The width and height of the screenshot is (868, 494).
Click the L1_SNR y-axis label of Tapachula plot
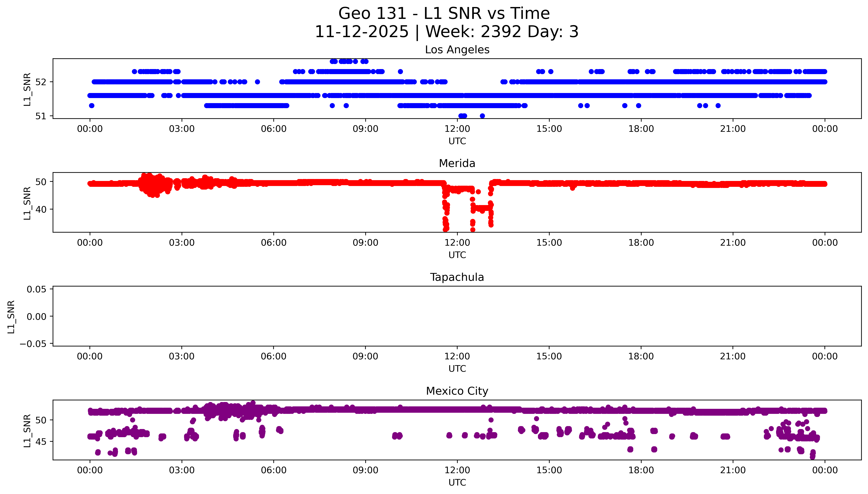[11, 317]
